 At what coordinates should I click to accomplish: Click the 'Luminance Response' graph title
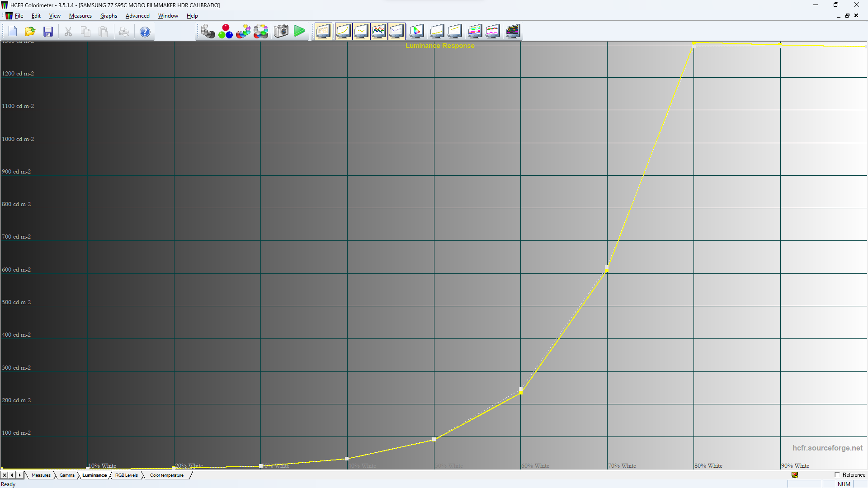[x=440, y=46]
